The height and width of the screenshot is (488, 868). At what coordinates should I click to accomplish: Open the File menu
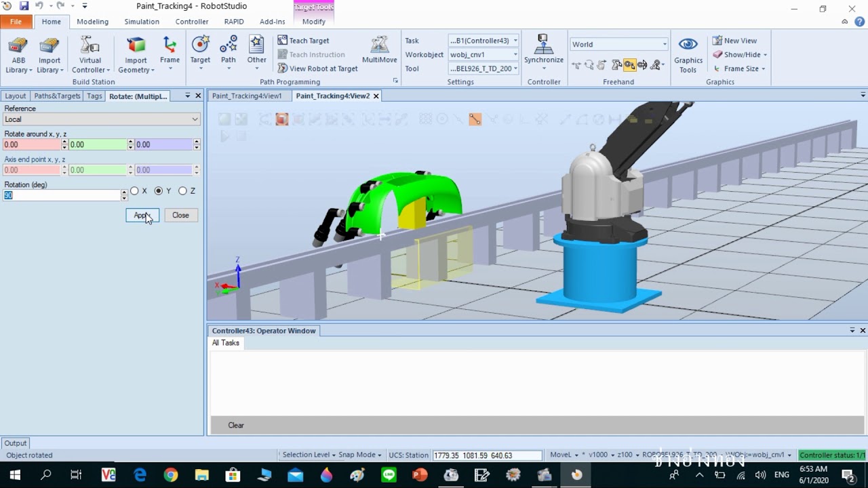16,22
